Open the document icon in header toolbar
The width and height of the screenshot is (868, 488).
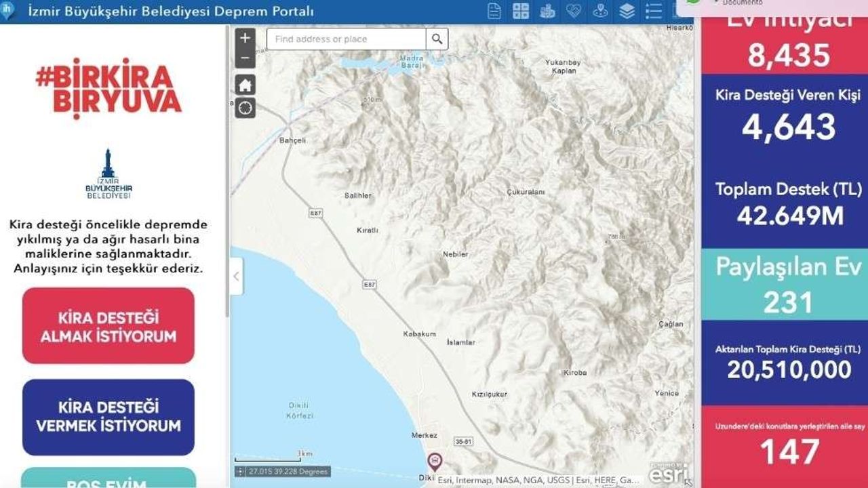pyautogui.click(x=494, y=11)
